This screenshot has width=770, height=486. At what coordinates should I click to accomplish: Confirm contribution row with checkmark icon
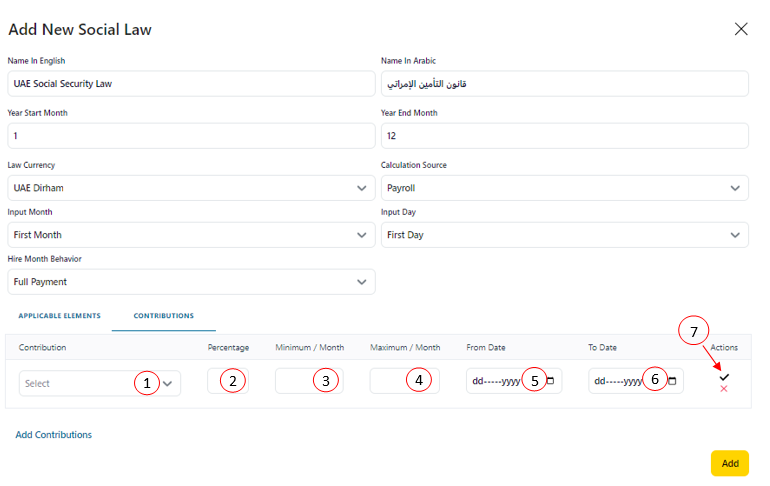(x=724, y=376)
